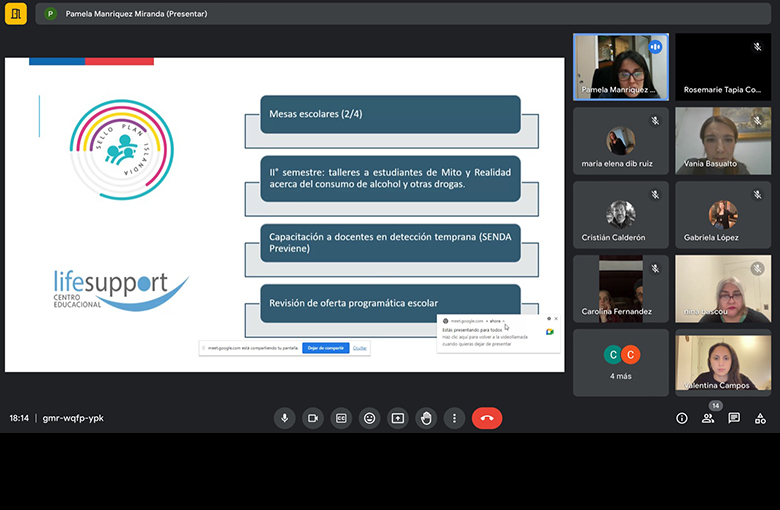The width and height of the screenshot is (780, 510).
Task: Open the "4 más" participants tile
Action: [x=621, y=362]
